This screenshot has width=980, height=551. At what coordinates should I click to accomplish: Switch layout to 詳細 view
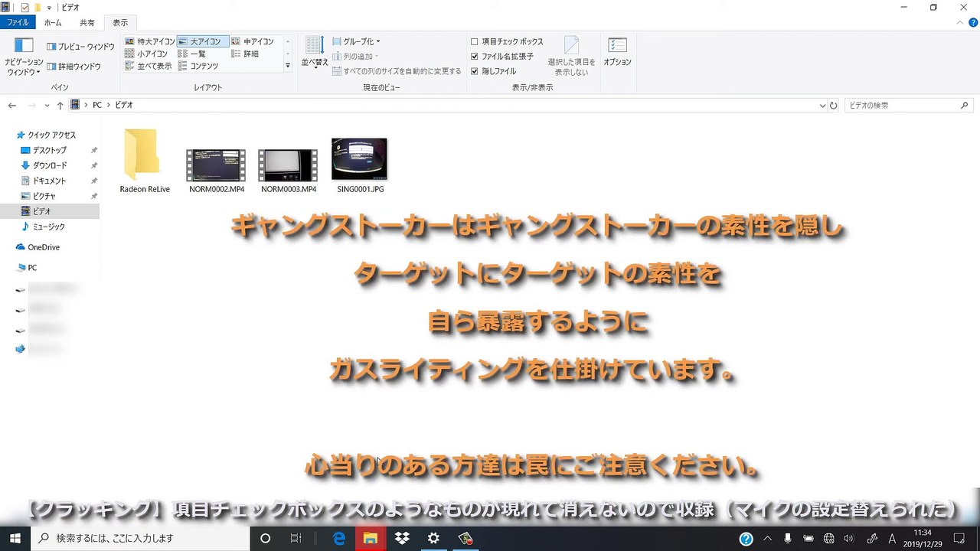(x=245, y=54)
